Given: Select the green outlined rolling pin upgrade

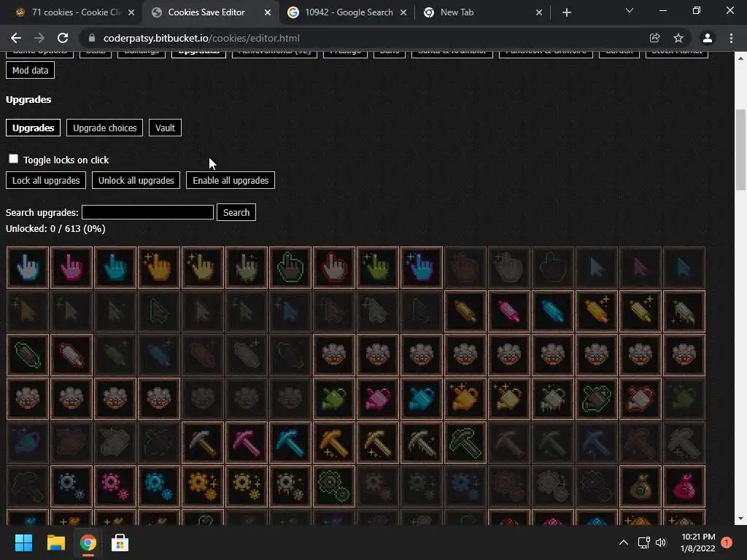Looking at the screenshot, I should coord(28,355).
